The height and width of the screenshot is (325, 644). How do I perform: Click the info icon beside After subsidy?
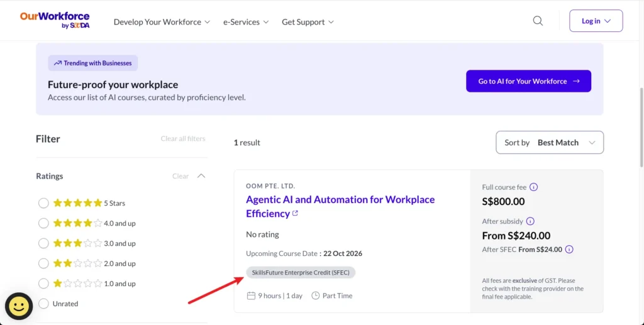[530, 221]
